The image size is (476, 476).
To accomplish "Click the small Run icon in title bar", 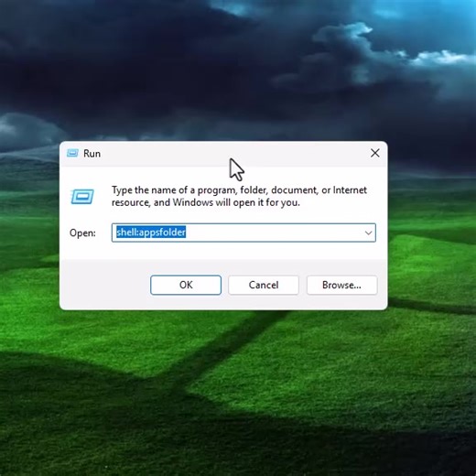I will pos(72,153).
